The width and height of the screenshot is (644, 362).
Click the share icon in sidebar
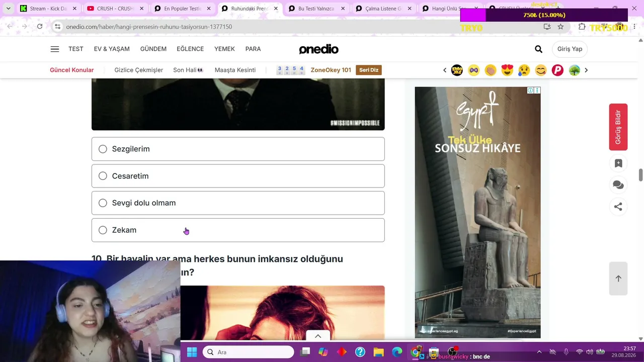point(618,207)
